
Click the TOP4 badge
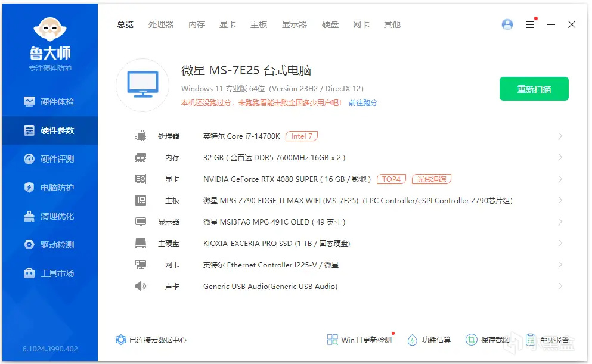click(x=391, y=179)
